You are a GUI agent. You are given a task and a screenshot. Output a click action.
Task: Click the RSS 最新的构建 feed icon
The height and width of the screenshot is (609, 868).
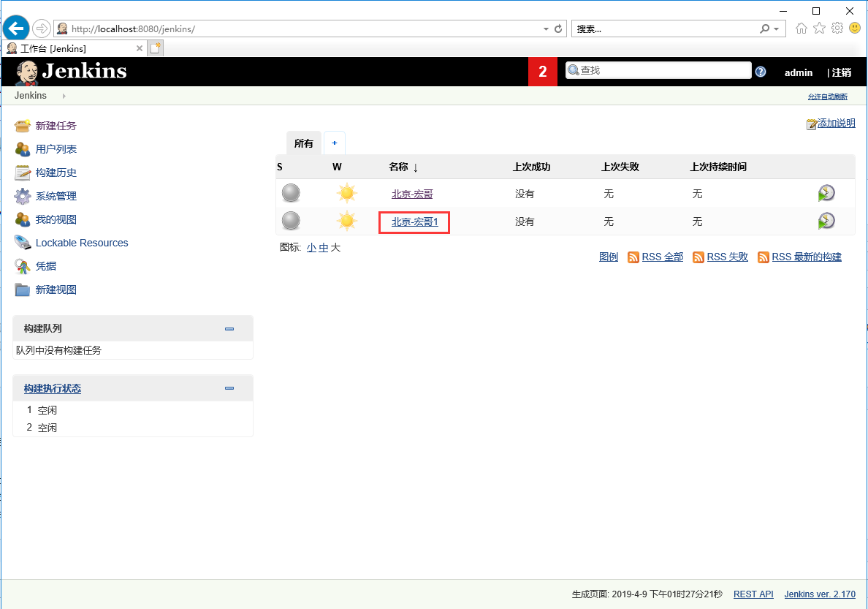tap(764, 257)
